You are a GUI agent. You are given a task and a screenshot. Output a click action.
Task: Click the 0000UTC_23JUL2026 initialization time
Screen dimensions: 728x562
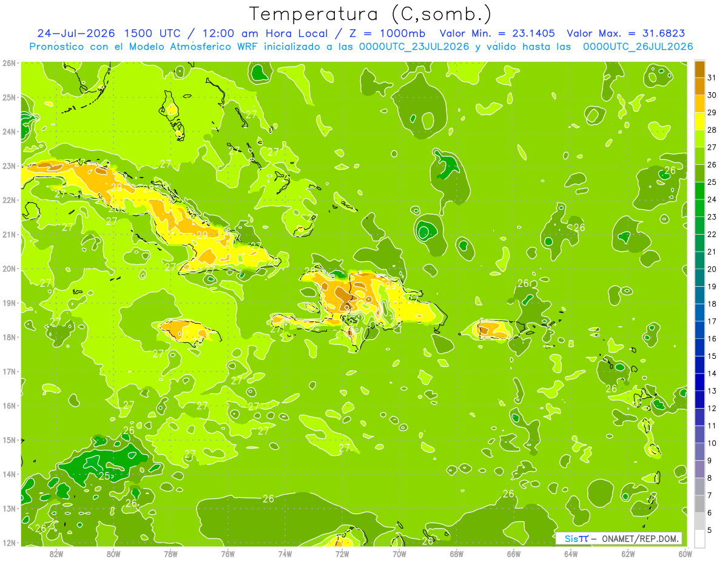[x=414, y=47]
